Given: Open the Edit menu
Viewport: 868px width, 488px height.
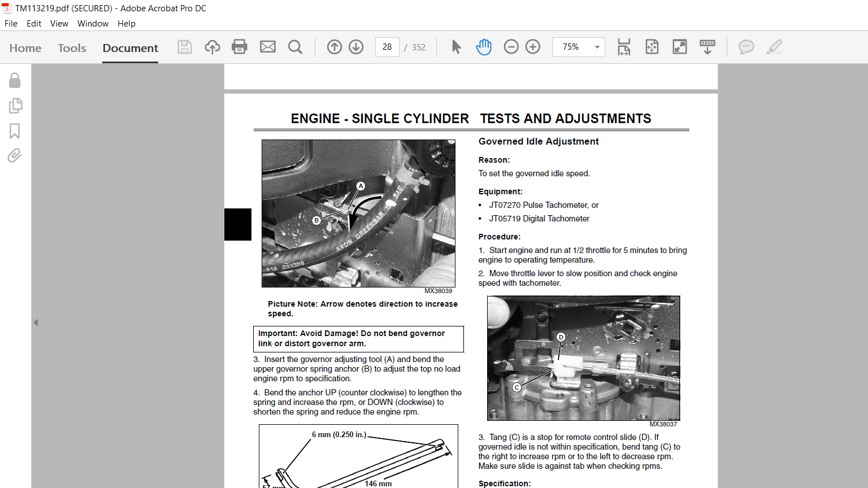Looking at the screenshot, I should [34, 23].
